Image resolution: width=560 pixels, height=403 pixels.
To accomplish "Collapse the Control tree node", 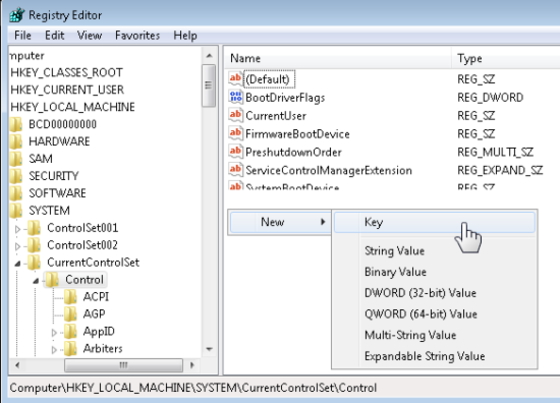I will 36,281.
